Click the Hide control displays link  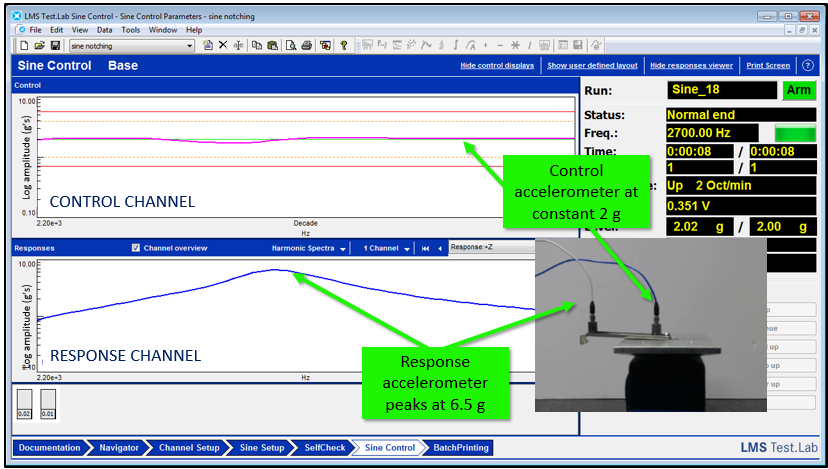coord(497,66)
